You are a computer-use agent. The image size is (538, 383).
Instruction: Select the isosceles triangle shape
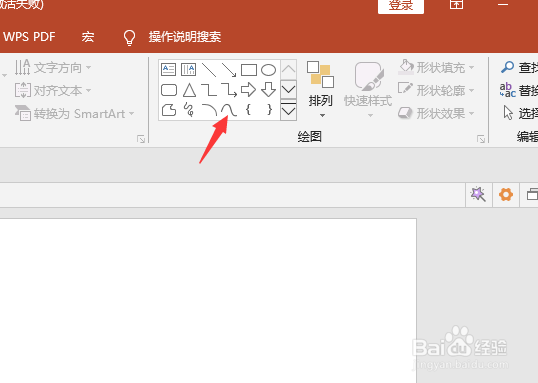[189, 90]
